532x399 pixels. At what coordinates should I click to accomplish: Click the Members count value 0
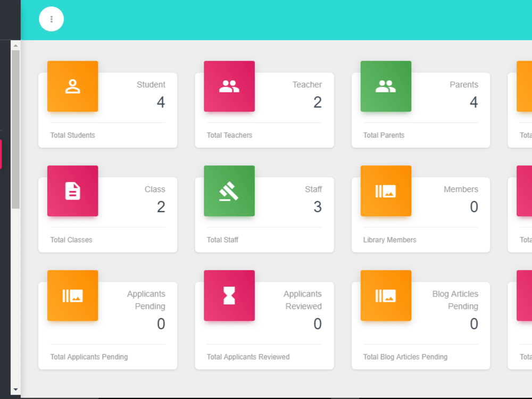pos(474,206)
